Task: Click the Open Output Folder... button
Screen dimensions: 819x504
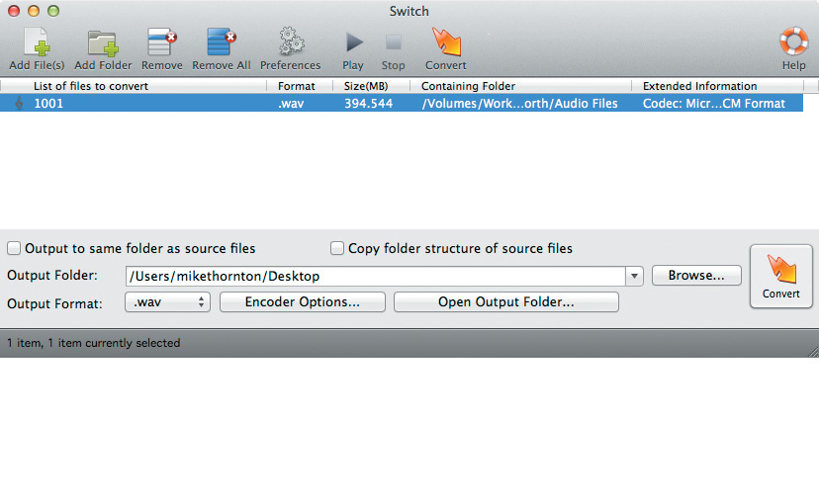Action: [506, 302]
